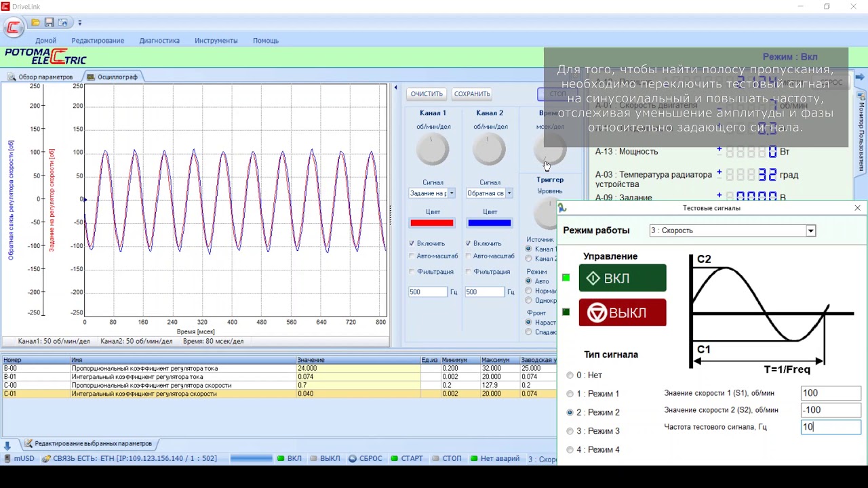868x488 pixels.
Task: Enable Канал 2 Авто-масштаб checkbox
Action: 468,256
